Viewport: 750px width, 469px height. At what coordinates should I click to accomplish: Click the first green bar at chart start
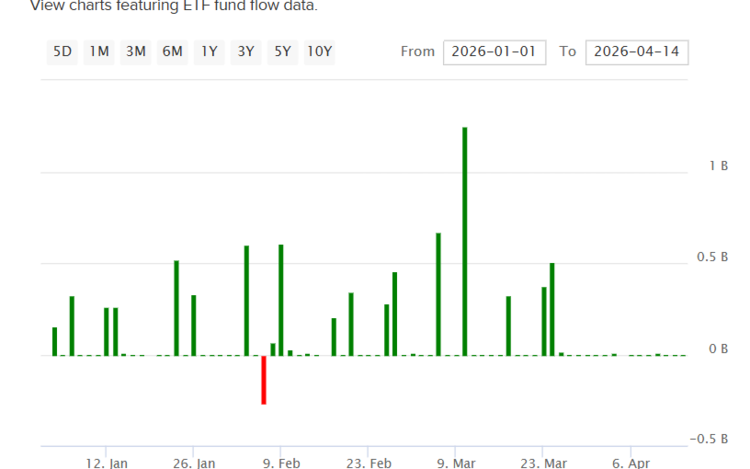point(55,341)
